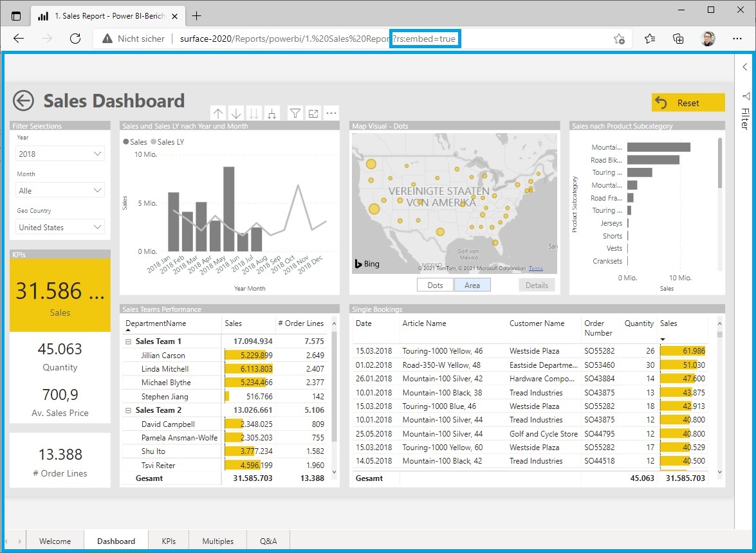This screenshot has width=756, height=553.
Task: Open the Sales chart in focus mode
Action: click(x=312, y=113)
